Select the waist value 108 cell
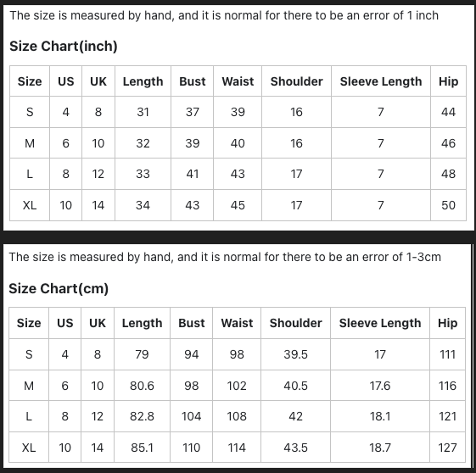The height and width of the screenshot is (473, 476). pos(237,416)
